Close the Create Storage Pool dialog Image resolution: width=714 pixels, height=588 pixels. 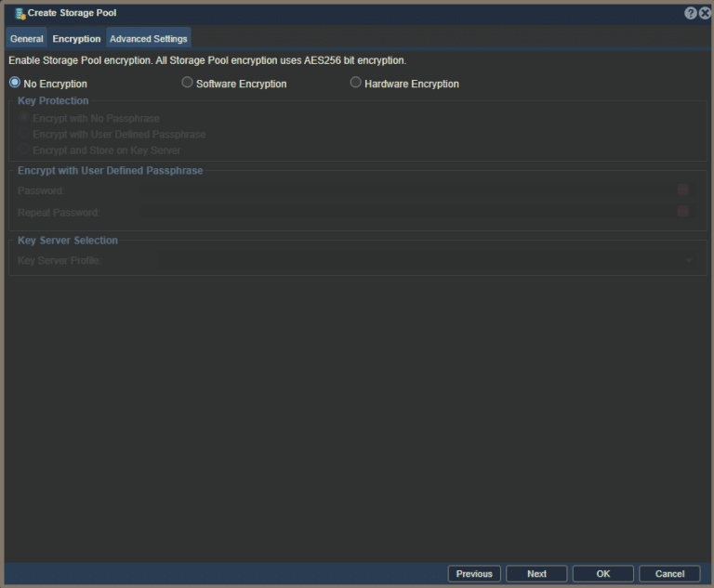[705, 13]
